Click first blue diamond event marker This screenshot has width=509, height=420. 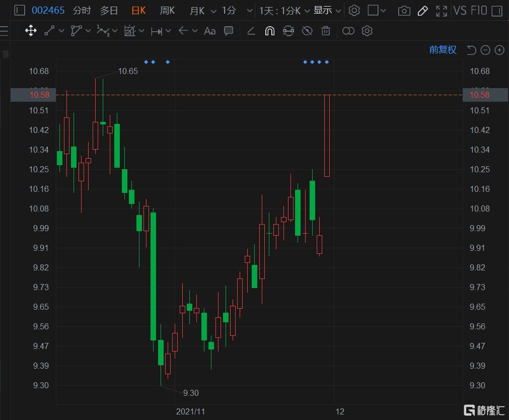tap(146, 62)
